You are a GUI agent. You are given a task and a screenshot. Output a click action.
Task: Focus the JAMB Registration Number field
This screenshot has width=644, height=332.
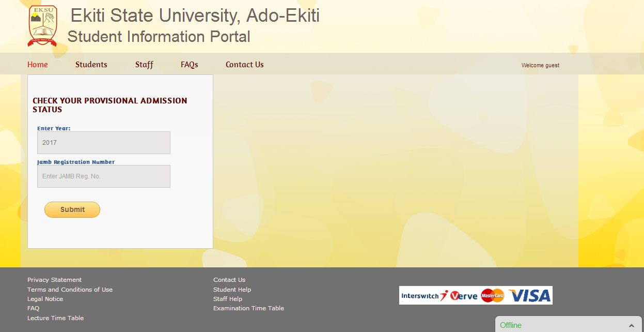pyautogui.click(x=103, y=176)
